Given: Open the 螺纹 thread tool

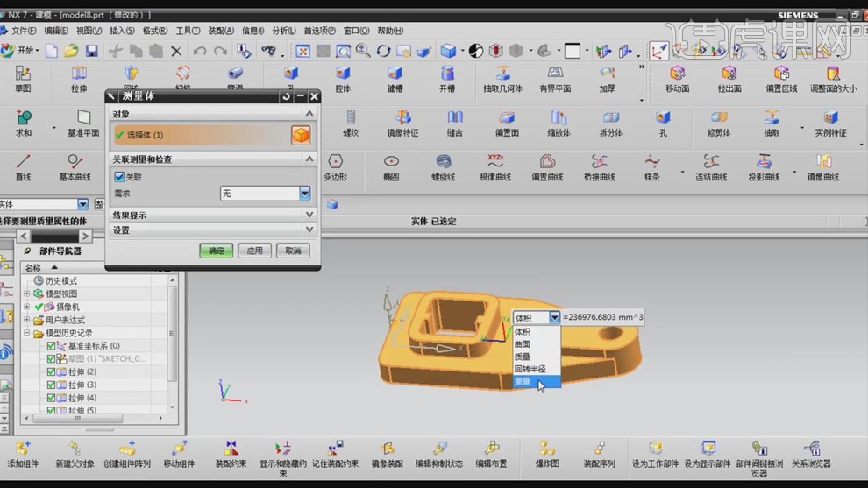Looking at the screenshot, I should click(x=351, y=124).
